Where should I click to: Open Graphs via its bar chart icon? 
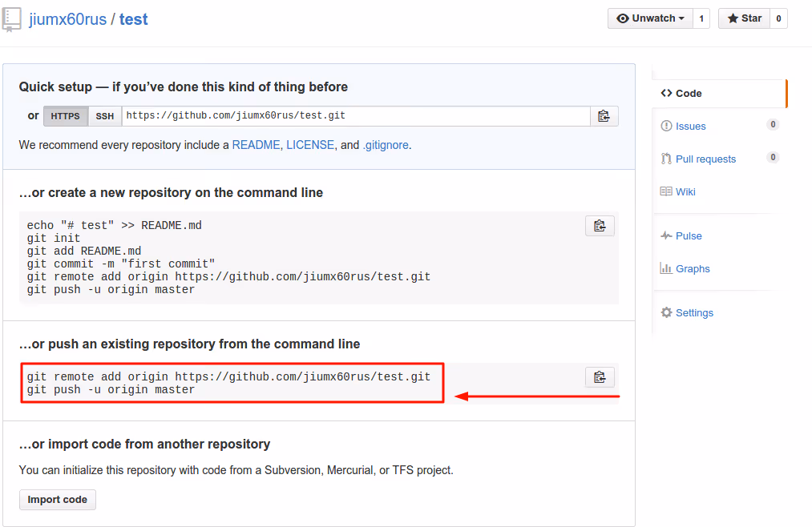(x=666, y=268)
